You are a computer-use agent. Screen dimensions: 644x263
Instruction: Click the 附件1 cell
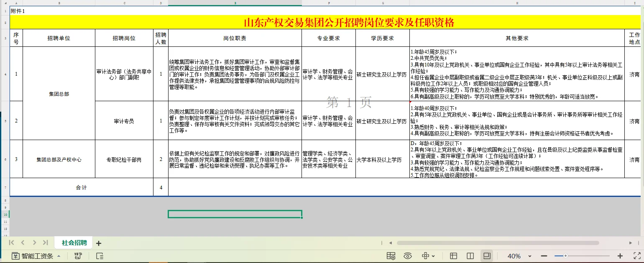click(18, 11)
